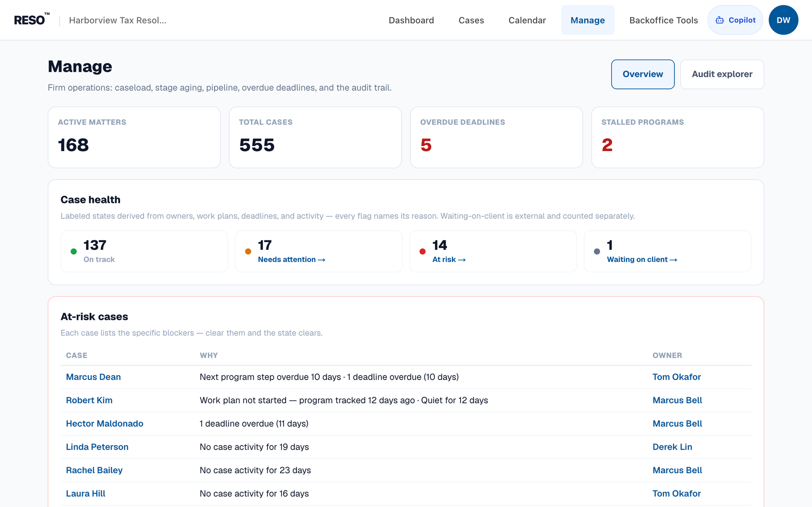The height and width of the screenshot is (507, 812).
Task: Open owner Marcus Bell on Rachel Bailey row
Action: [677, 470]
